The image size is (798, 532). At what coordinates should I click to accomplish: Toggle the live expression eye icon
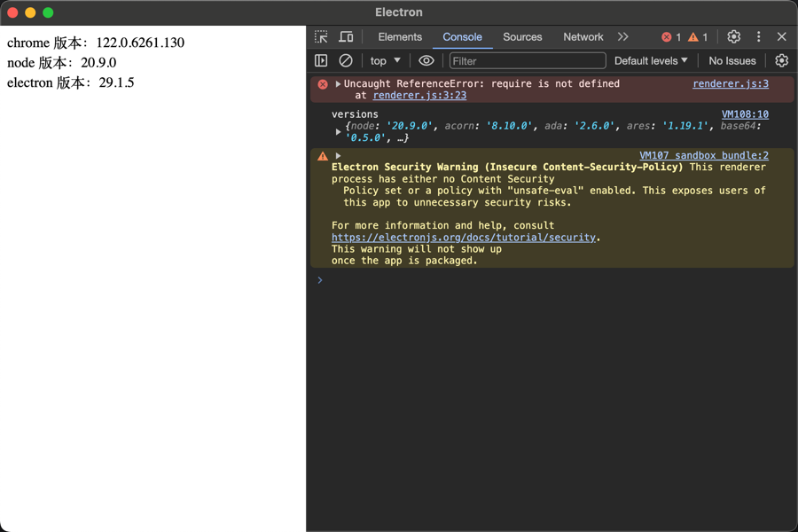426,60
